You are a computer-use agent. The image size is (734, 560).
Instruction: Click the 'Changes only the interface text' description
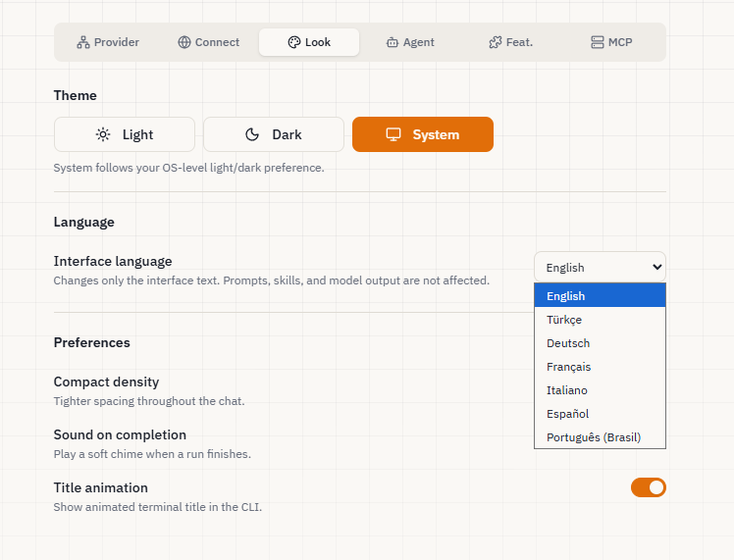272,280
